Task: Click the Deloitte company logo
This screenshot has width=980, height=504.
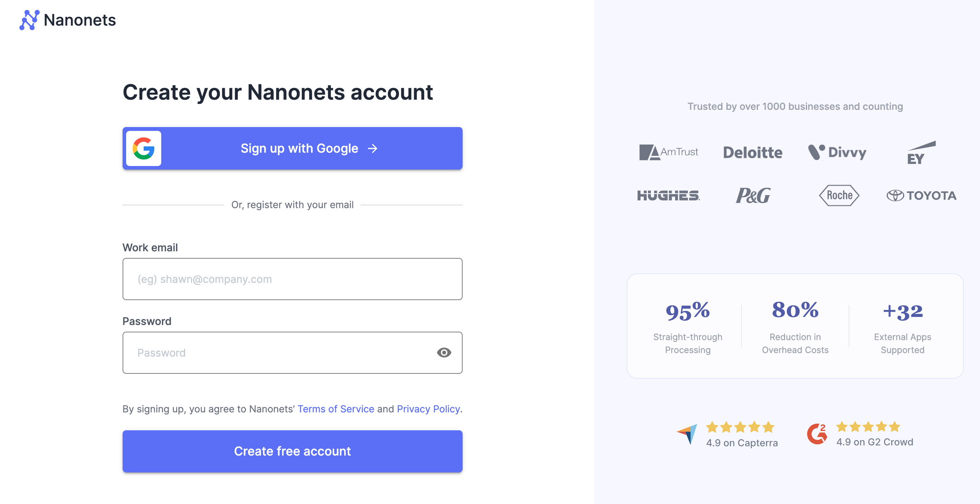Action: click(752, 152)
